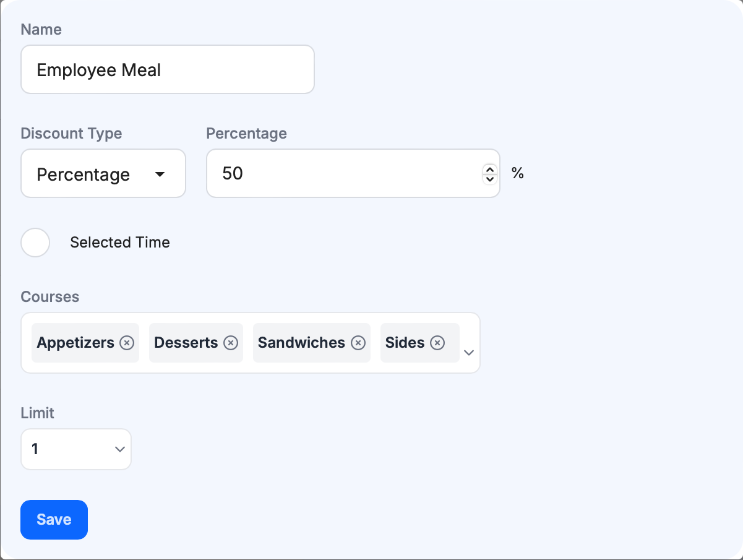Click the Limit field label
The image size is (743, 560).
click(x=38, y=413)
